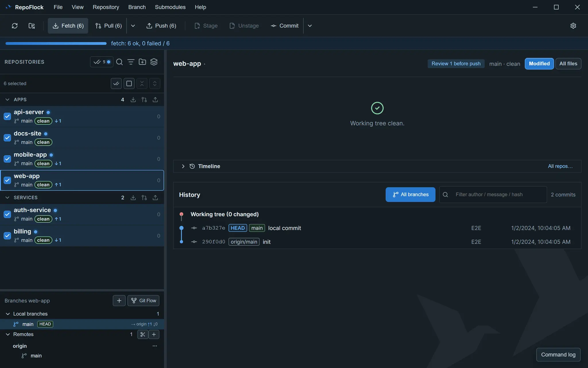Fetch the APPS group via its download icon
588x368 pixels.
(x=133, y=100)
